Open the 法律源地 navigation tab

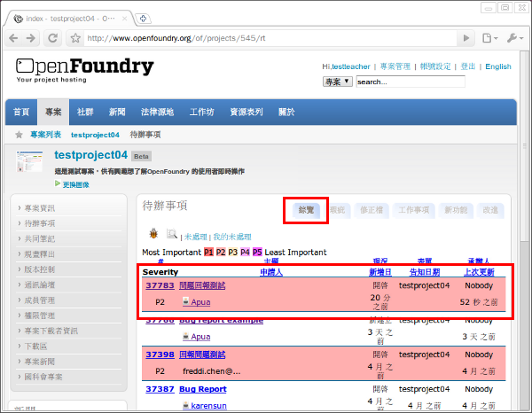[x=157, y=112]
